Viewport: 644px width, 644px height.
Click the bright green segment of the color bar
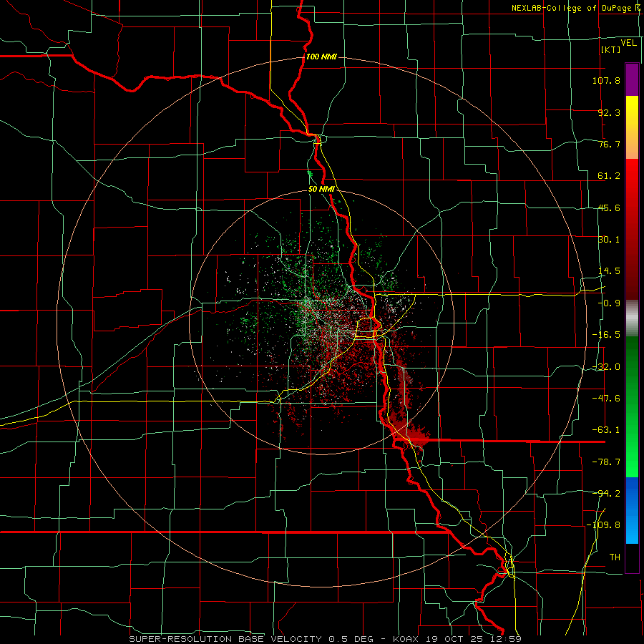coord(632,406)
